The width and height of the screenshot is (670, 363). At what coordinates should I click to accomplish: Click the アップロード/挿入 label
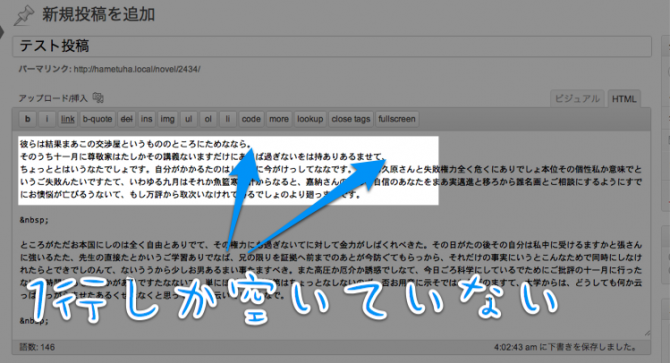(53, 99)
